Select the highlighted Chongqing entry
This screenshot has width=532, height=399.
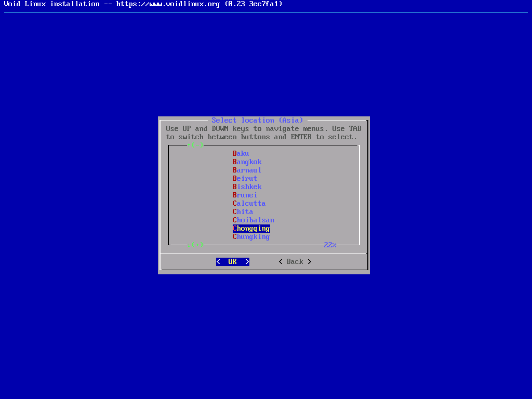pyautogui.click(x=251, y=228)
